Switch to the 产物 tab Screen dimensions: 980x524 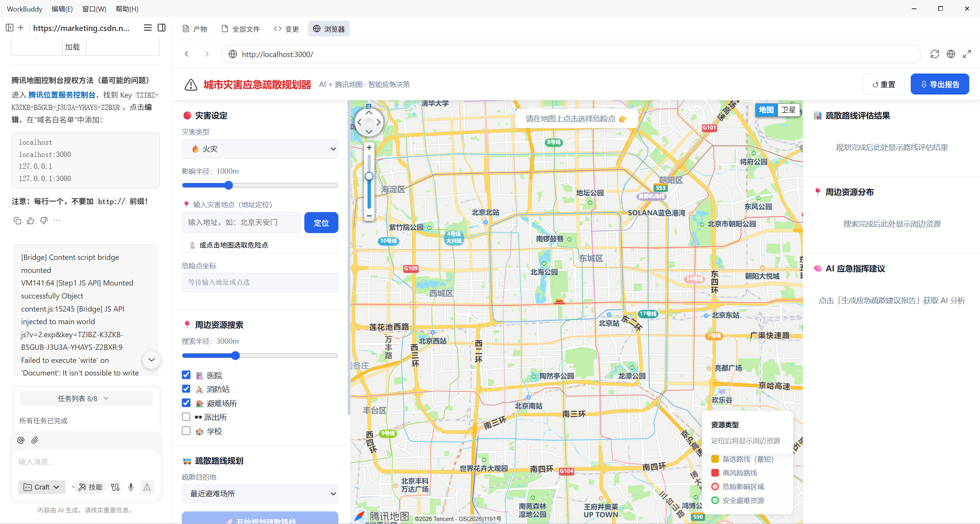tap(194, 29)
